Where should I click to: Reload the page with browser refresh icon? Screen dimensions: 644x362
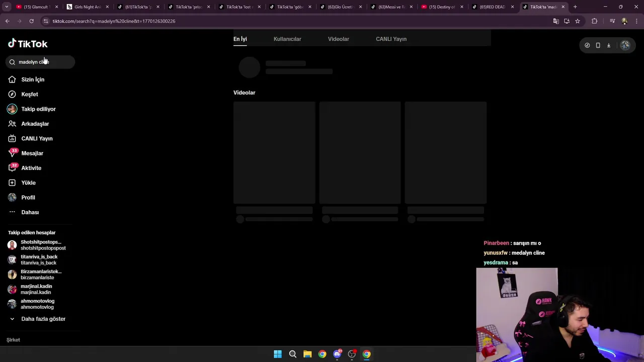[x=31, y=21]
